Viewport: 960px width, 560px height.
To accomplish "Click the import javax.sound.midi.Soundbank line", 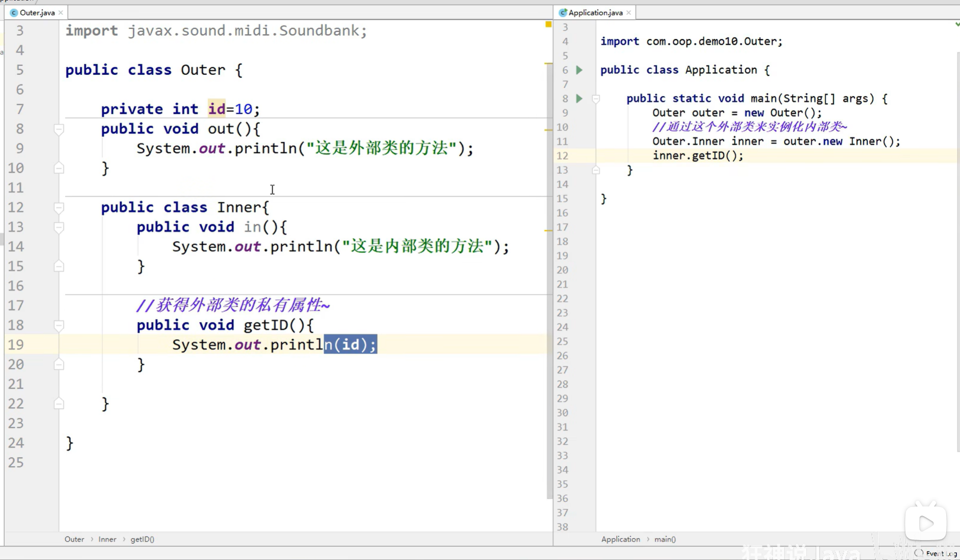I will (x=216, y=31).
